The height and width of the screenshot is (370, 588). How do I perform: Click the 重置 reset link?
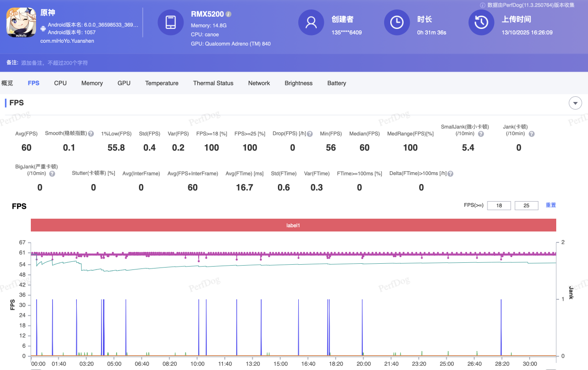click(x=551, y=205)
